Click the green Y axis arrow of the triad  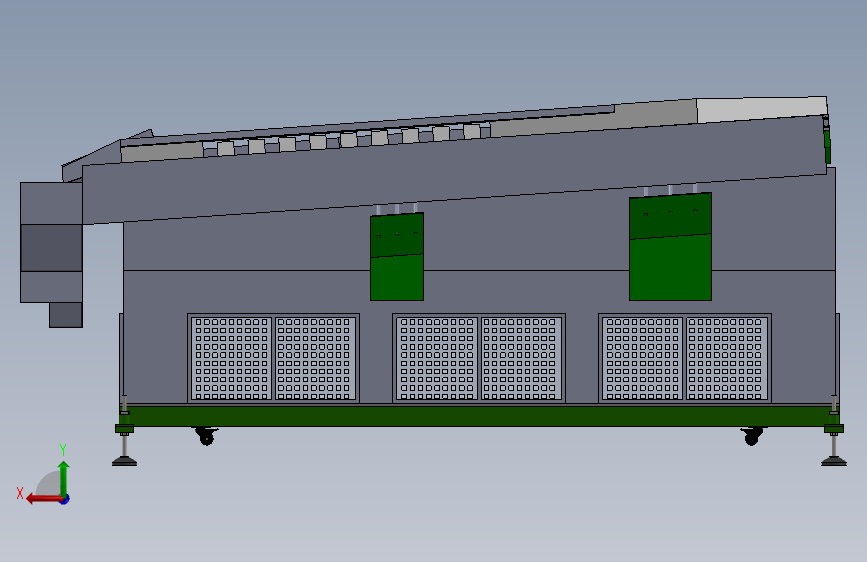[64, 477]
